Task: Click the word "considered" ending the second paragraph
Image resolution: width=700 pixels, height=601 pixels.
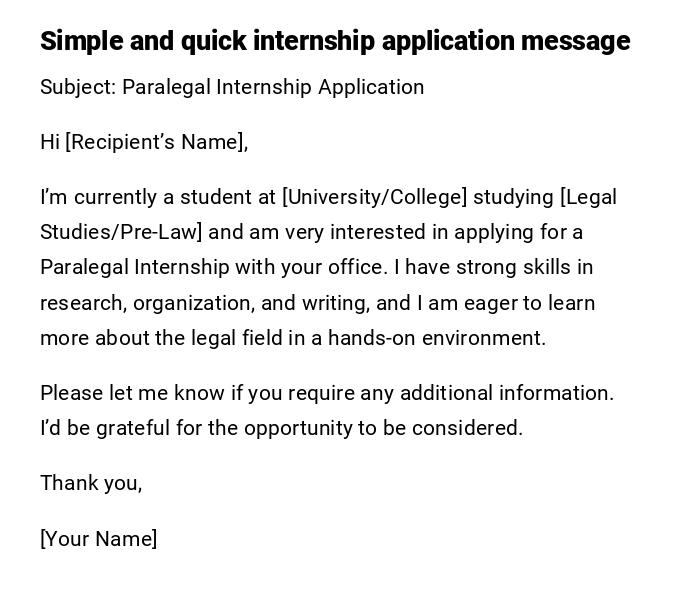Action: (470, 428)
